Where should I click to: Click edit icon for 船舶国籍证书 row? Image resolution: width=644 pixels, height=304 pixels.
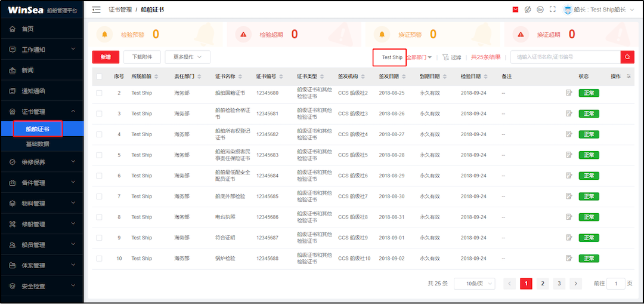(569, 93)
